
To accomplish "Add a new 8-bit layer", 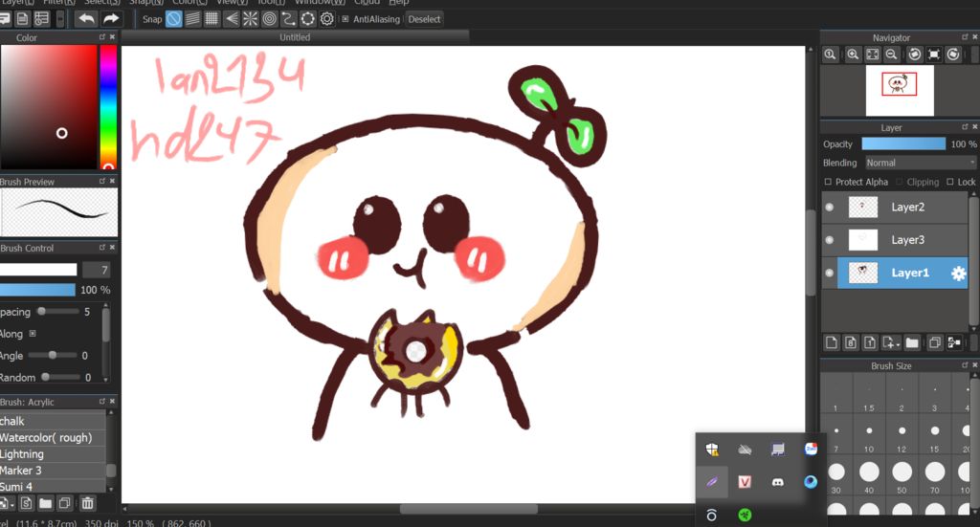I will point(851,342).
